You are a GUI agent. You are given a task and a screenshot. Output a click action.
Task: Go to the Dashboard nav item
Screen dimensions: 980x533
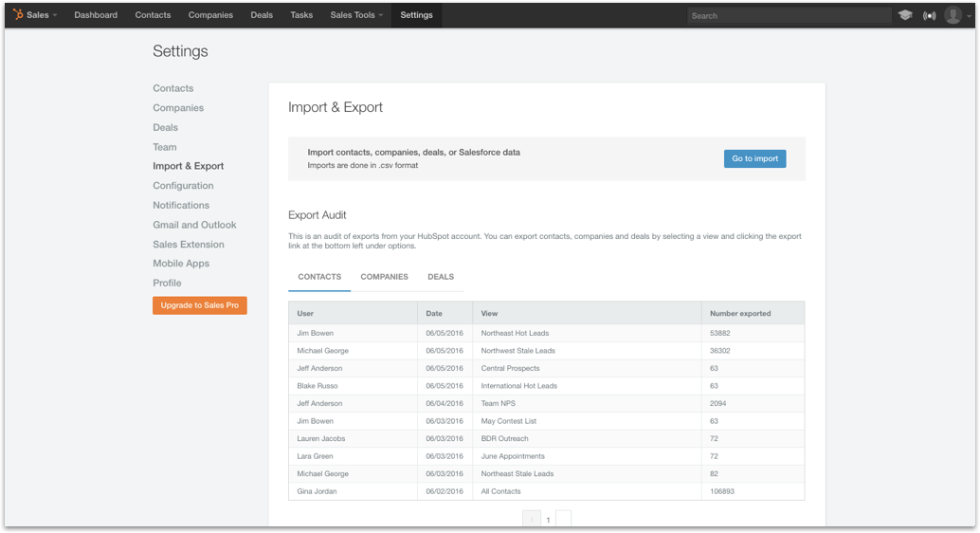tap(96, 15)
